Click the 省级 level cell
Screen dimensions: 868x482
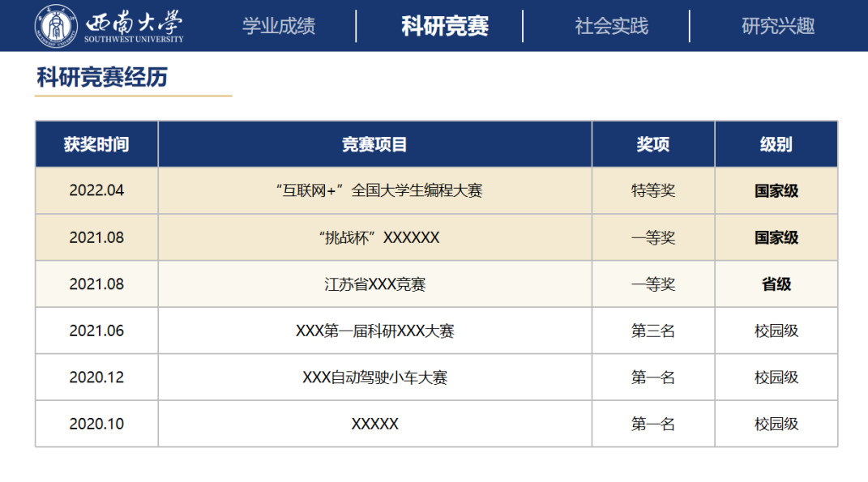776,284
